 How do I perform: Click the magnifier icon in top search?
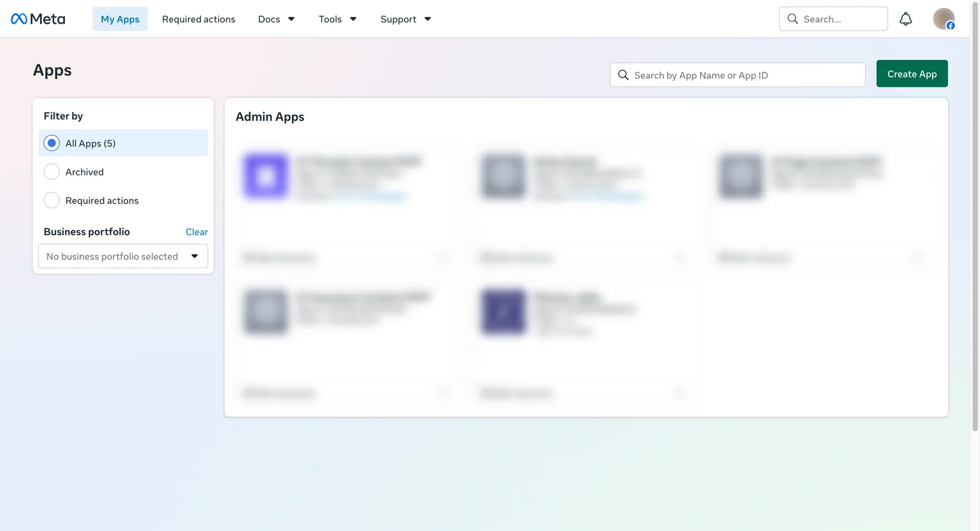tap(792, 19)
